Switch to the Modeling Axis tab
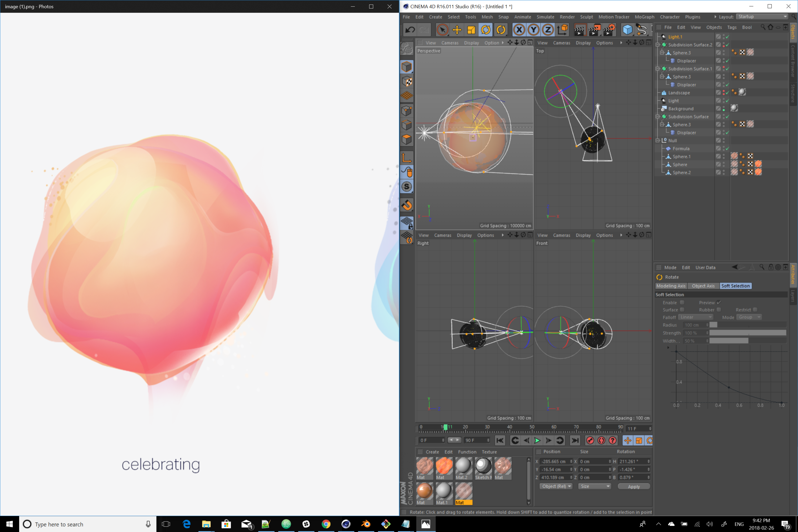The height and width of the screenshot is (532, 798). (671, 286)
